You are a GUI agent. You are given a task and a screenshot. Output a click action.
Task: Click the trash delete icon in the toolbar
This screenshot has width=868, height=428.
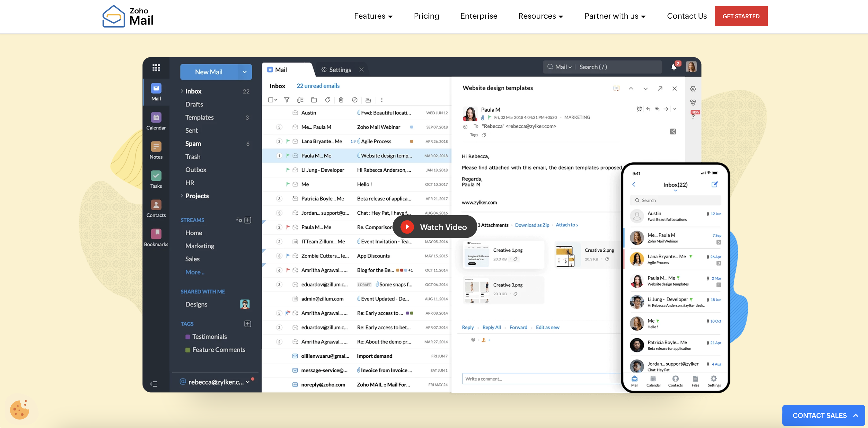pyautogui.click(x=341, y=100)
